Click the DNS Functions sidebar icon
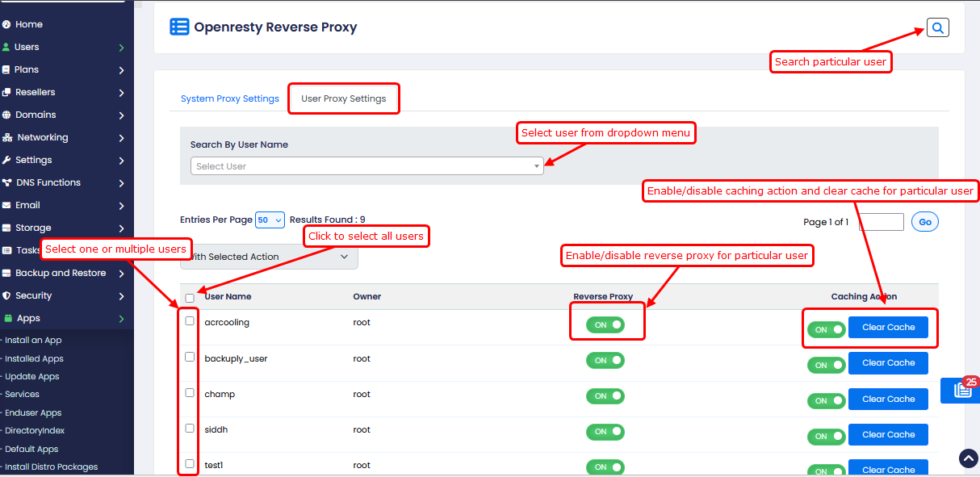This screenshot has height=477, width=980. tap(6, 183)
